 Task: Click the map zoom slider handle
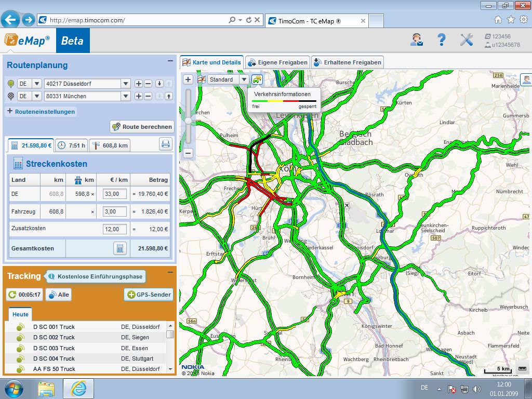tap(188, 121)
